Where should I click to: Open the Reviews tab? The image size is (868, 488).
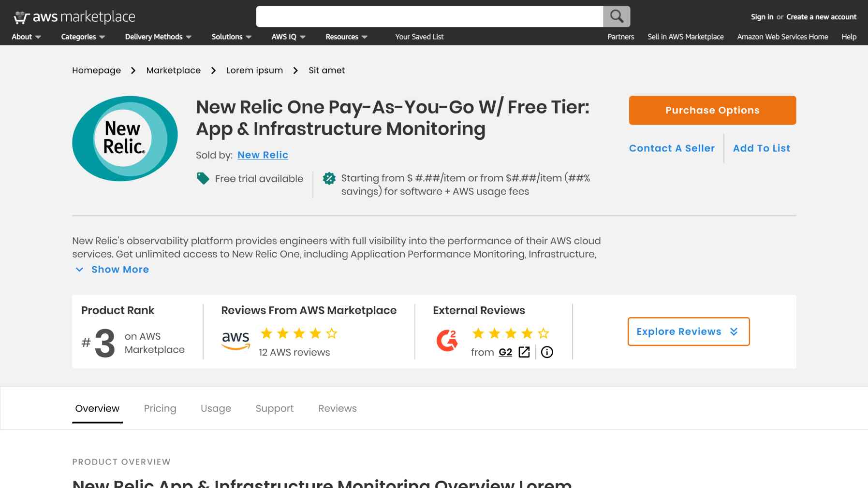point(337,408)
